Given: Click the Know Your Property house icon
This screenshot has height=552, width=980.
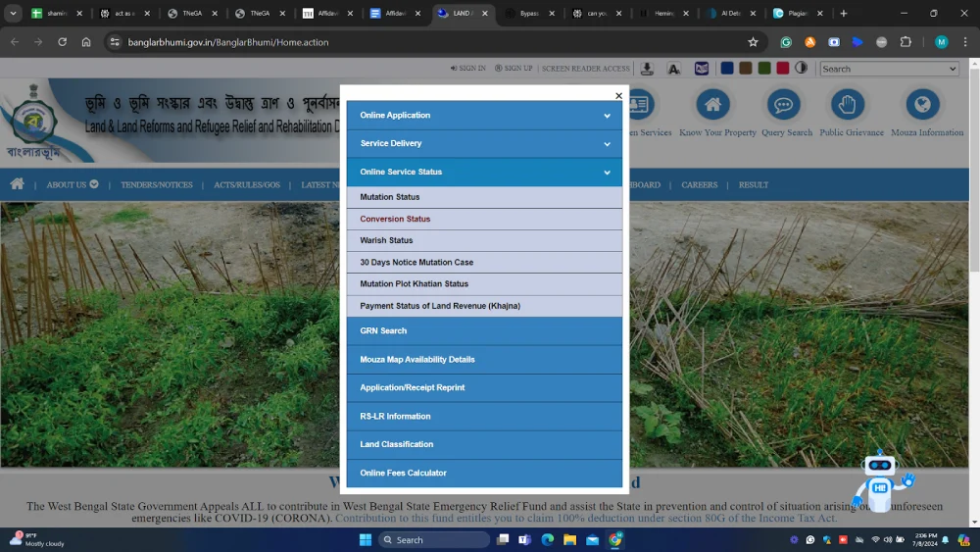Looking at the screenshot, I should pos(712,104).
